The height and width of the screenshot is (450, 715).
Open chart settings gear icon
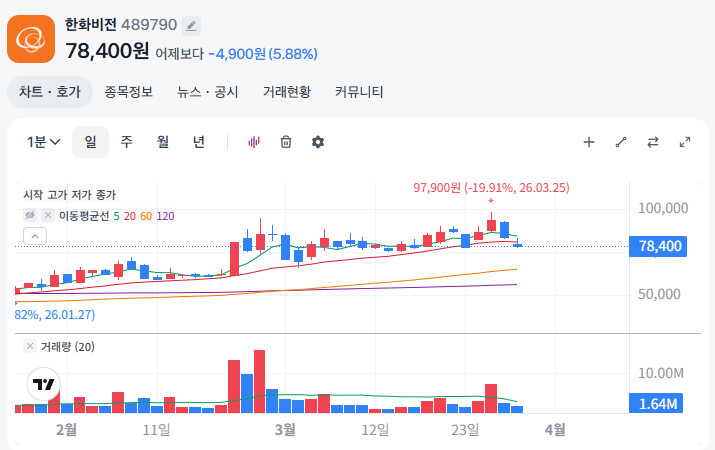click(x=318, y=142)
